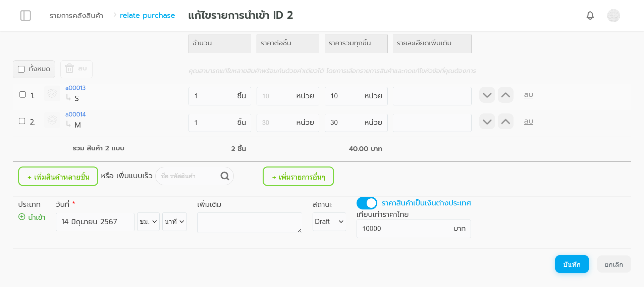Open product link a00014

tap(75, 114)
